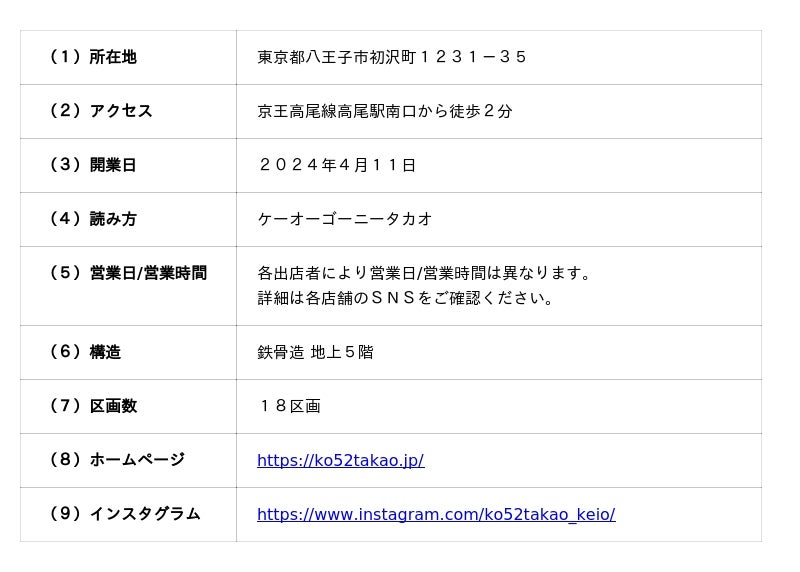
Task: Select the reading ケーオーゴーニータカオ
Action: (x=345, y=219)
